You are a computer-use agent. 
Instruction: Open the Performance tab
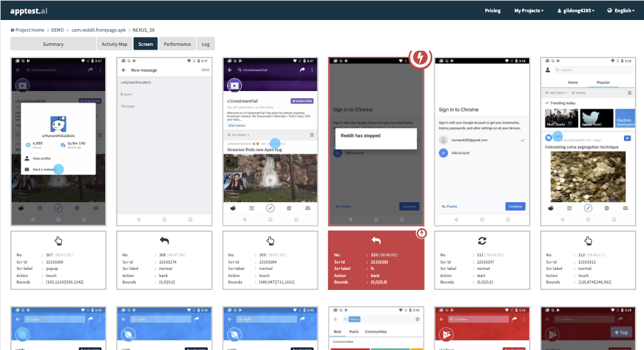(x=177, y=44)
